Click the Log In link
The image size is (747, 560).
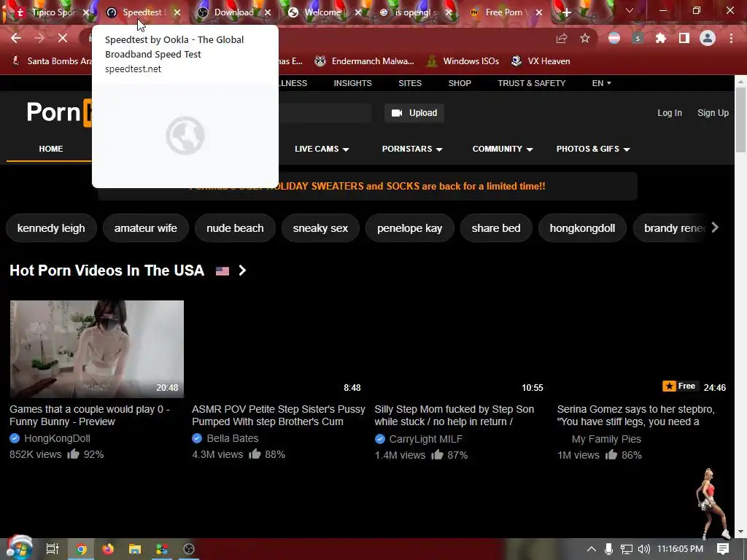tap(670, 113)
